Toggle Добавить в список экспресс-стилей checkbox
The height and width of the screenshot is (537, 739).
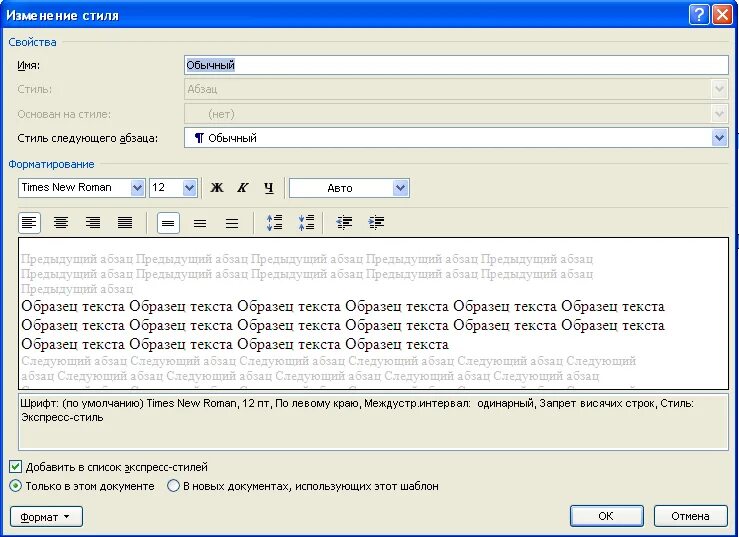coord(15,467)
